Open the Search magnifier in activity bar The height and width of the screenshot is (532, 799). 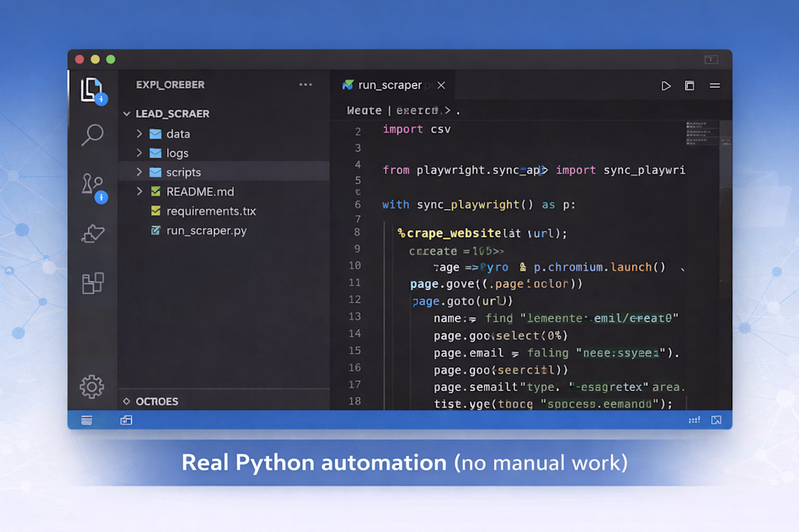coord(92,135)
